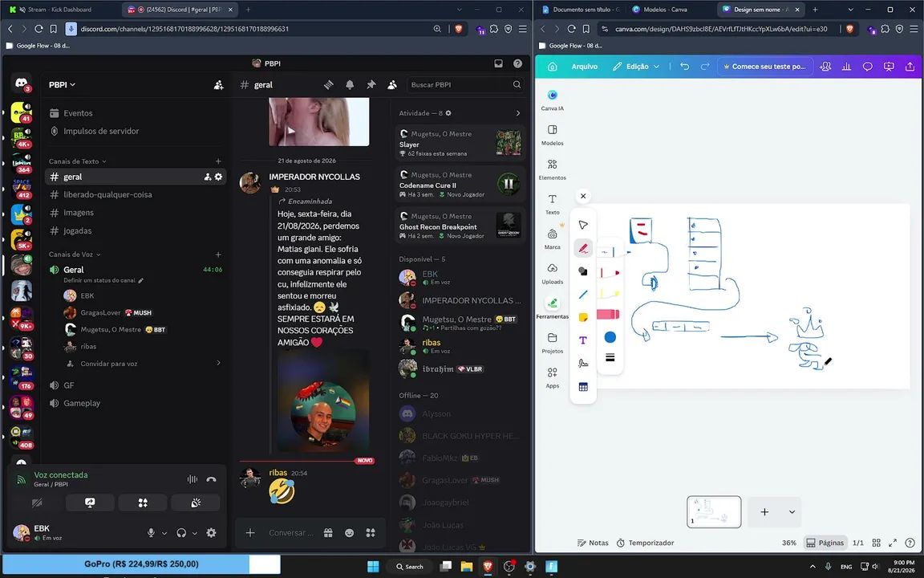Open the Edição mode dropdown
Image resolution: width=924 pixels, height=578 pixels.
[636, 67]
